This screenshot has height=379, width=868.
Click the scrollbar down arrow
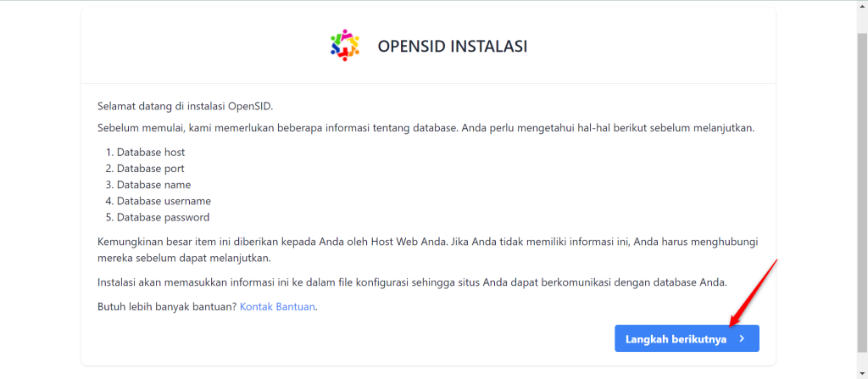(862, 373)
